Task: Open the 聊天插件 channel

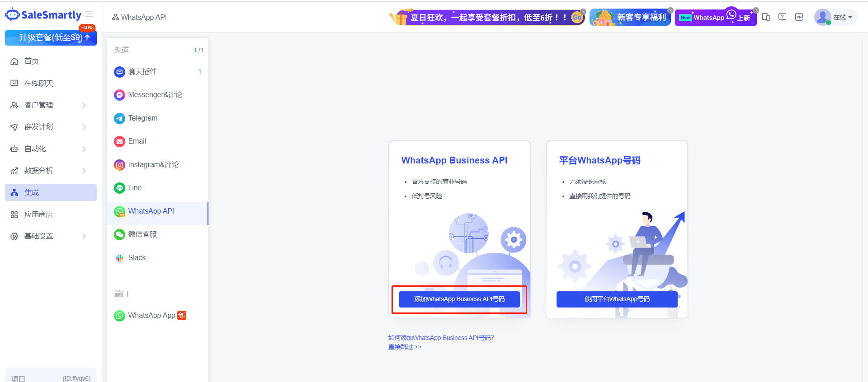Action: [157, 71]
